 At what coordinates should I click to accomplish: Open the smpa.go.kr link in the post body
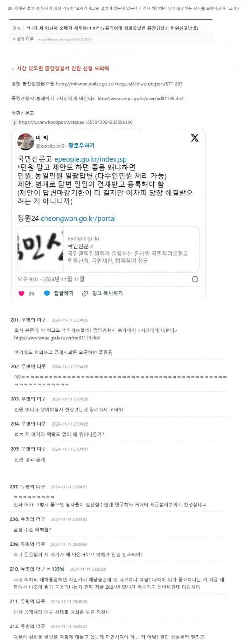140,99
